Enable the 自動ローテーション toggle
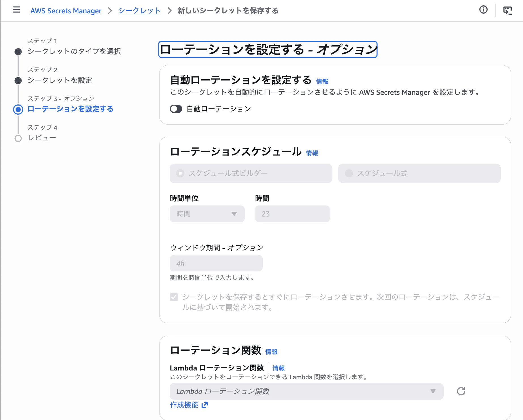This screenshot has height=420, width=523. [176, 109]
